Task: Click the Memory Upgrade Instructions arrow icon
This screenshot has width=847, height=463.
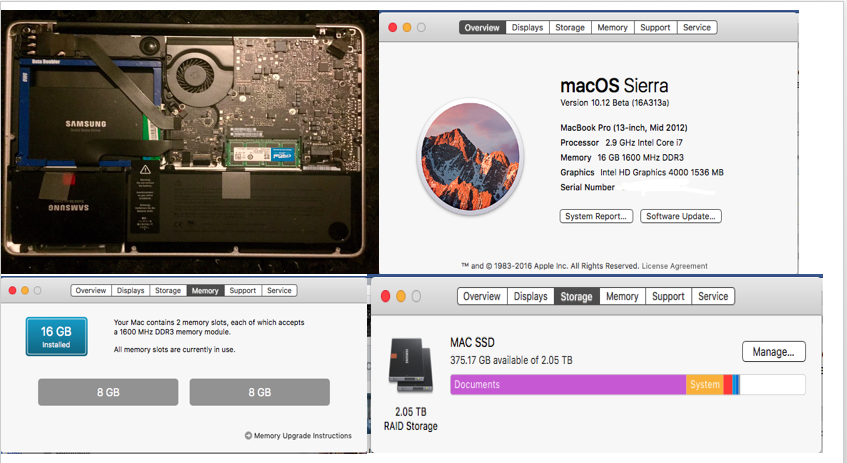Action: point(248,435)
